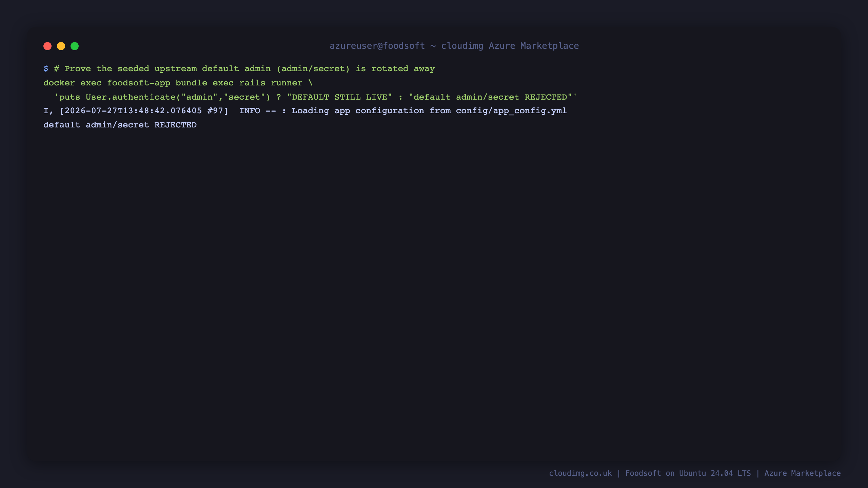Click the yellow minimize window dot

pos(61,46)
